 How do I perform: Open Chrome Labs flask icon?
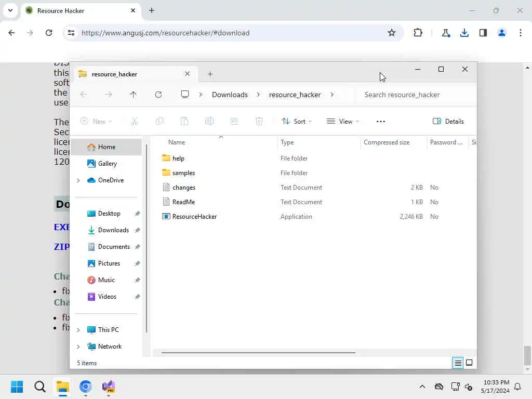coord(445,33)
